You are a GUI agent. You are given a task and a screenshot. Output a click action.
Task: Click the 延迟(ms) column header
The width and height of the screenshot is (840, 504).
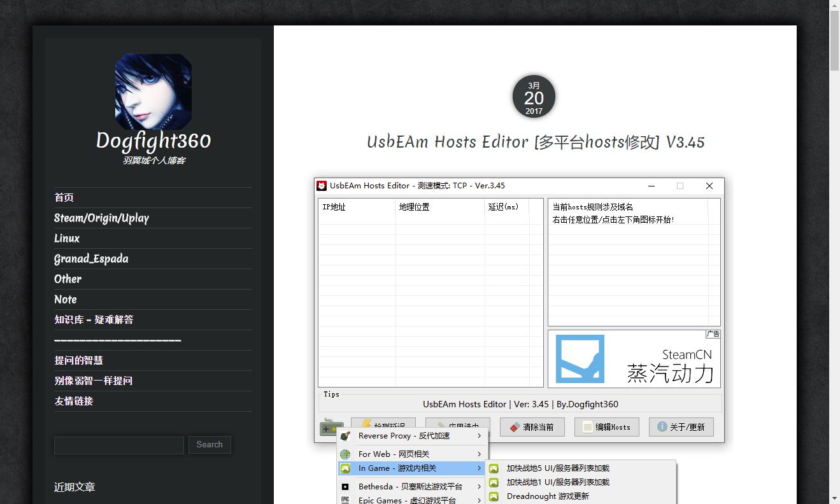pos(507,207)
